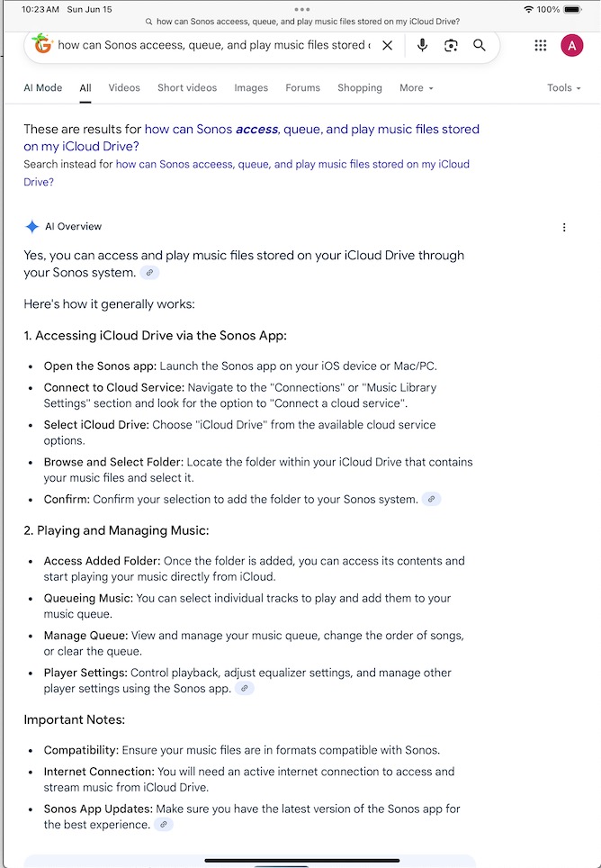The image size is (601, 868).
Task: Focus the Google search input field
Action: [212, 45]
